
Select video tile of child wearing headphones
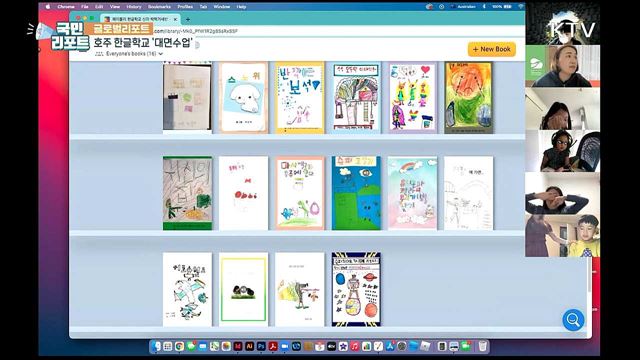(x=562, y=151)
